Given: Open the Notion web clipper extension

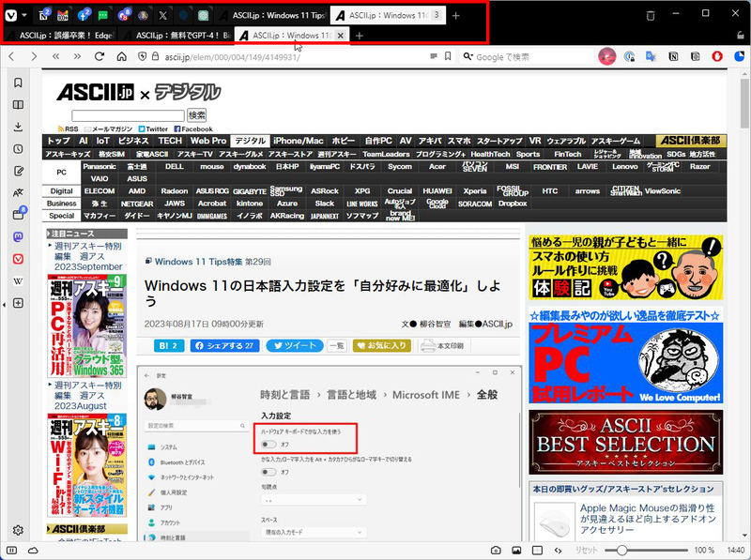Looking at the screenshot, I should (673, 56).
